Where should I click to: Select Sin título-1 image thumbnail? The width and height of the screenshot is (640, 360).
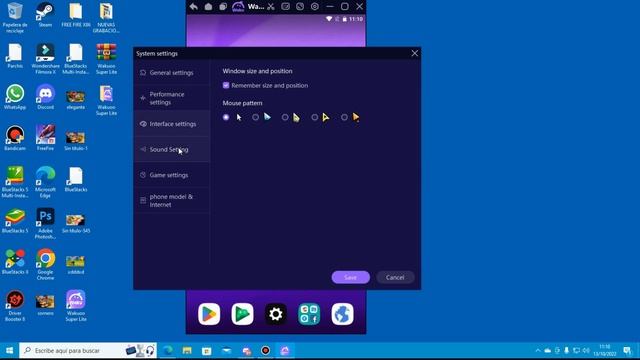(x=76, y=141)
